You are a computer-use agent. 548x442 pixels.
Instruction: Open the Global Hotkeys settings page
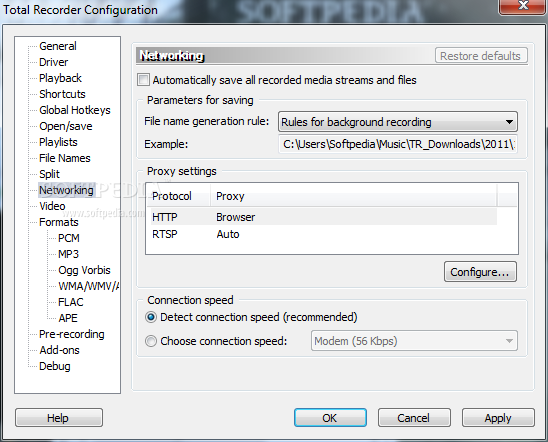(75, 110)
